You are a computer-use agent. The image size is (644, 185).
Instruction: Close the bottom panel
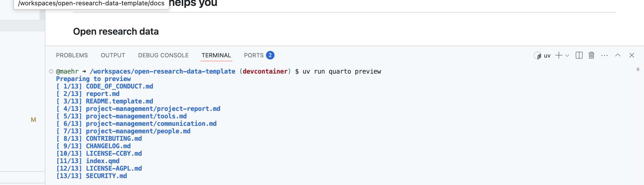point(632,55)
